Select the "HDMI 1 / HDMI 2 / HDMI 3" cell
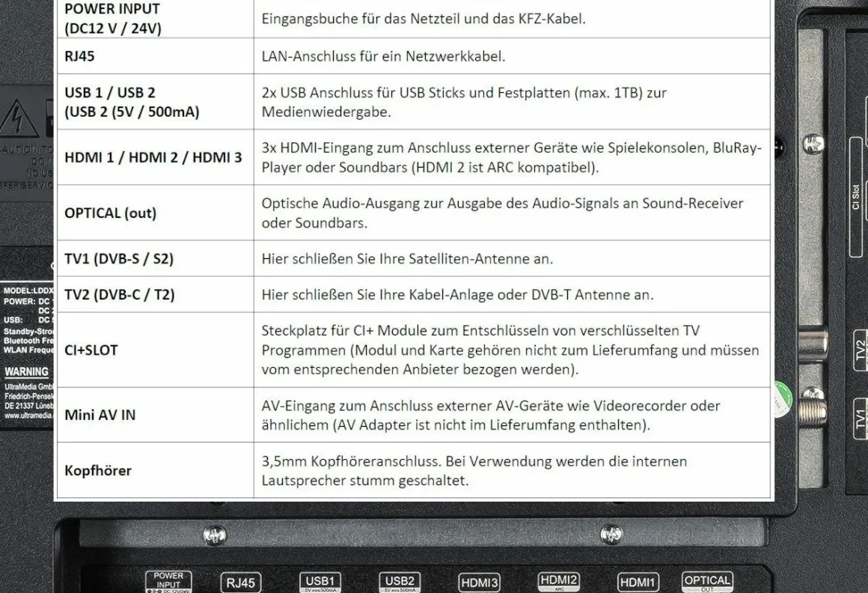This screenshot has width=868, height=593. pos(156,157)
